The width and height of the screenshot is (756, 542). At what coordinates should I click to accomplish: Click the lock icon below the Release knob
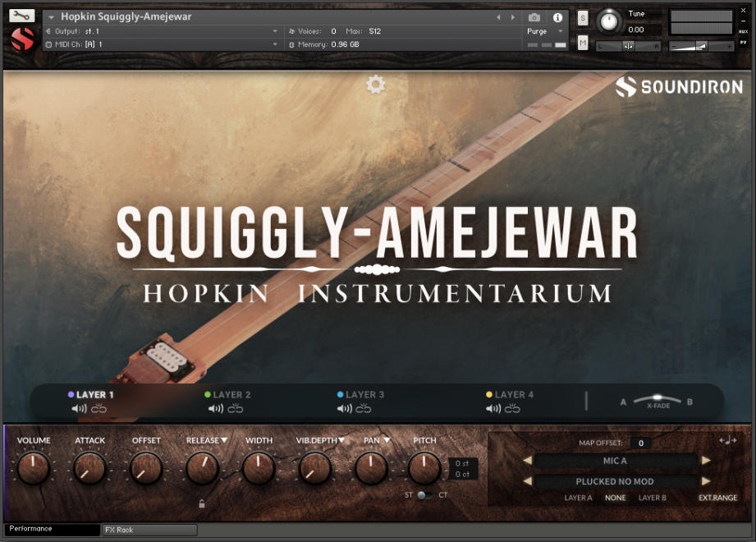click(201, 505)
